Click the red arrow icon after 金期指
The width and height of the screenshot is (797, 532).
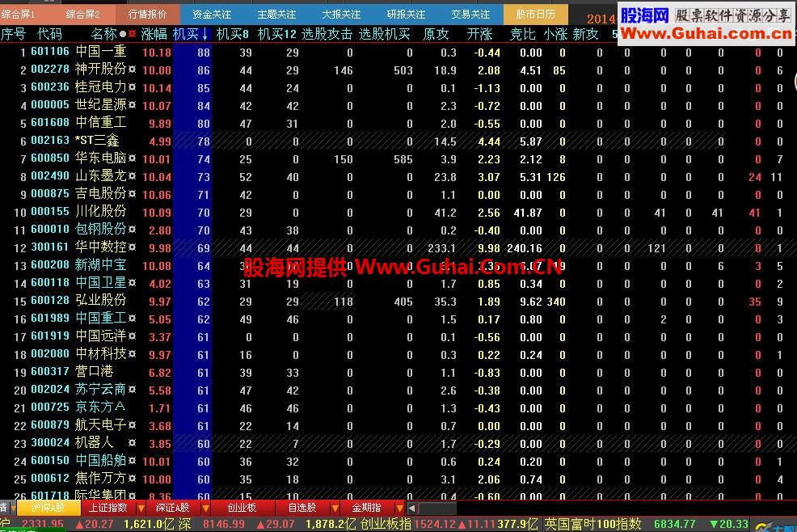pos(400,509)
